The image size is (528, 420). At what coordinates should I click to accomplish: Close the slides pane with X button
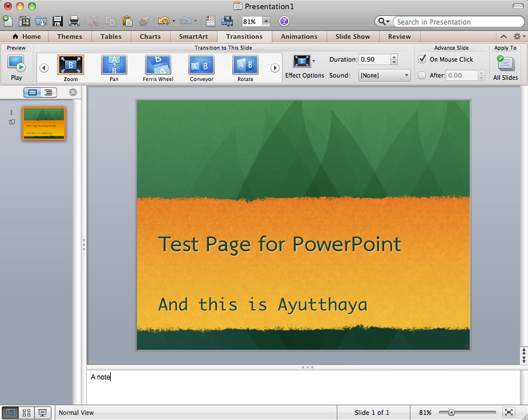pyautogui.click(x=73, y=92)
